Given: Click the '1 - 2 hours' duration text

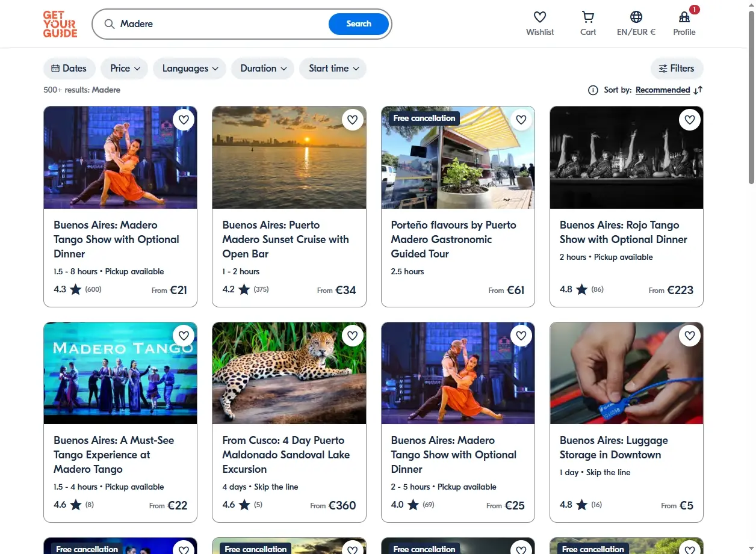Looking at the screenshot, I should click(241, 271).
